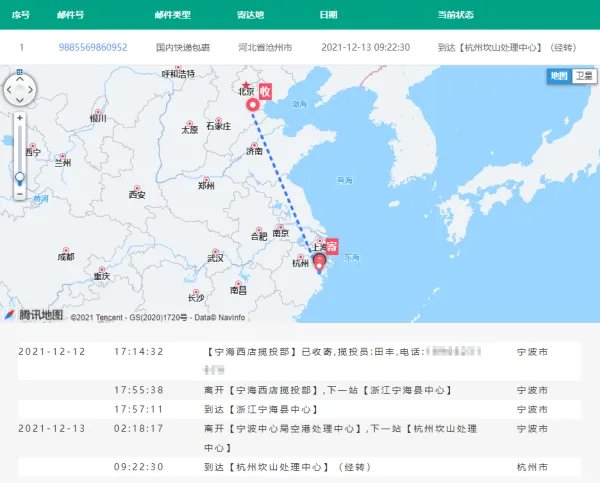Click the 邮件号 column header
The image size is (600, 483).
(85, 15)
